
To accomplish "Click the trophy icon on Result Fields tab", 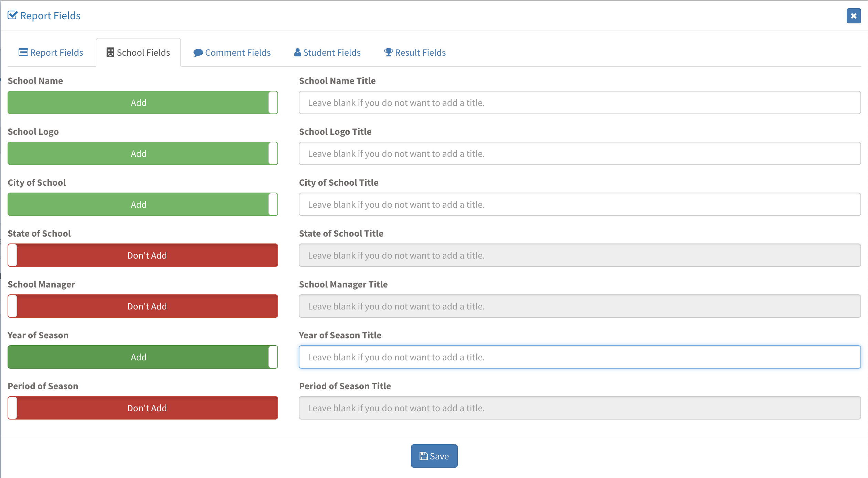I will [x=388, y=52].
